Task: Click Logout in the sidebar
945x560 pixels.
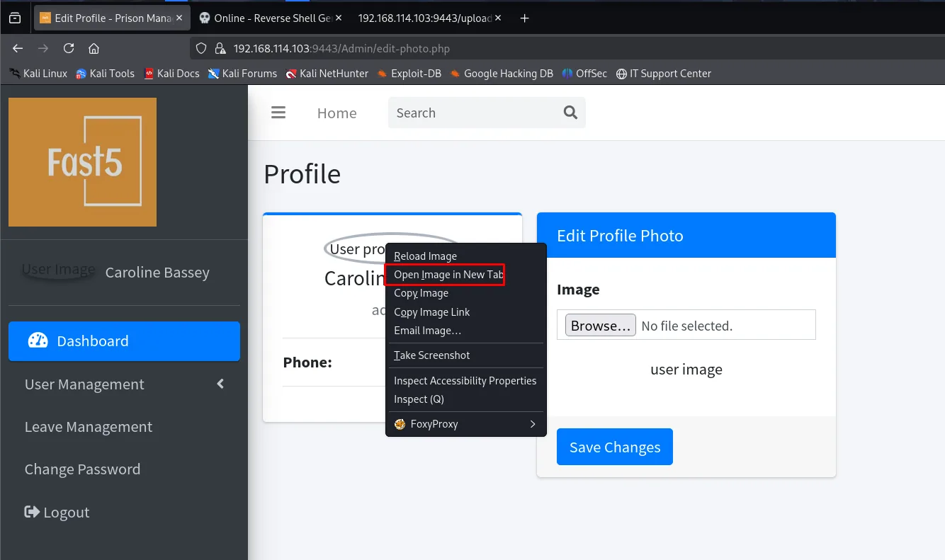Action: (x=124, y=512)
